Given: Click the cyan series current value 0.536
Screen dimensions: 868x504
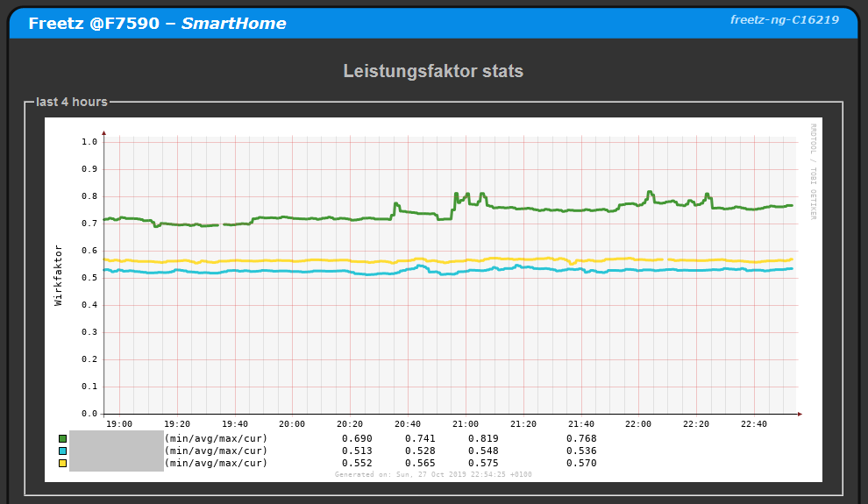Looking at the screenshot, I should click(x=581, y=451).
